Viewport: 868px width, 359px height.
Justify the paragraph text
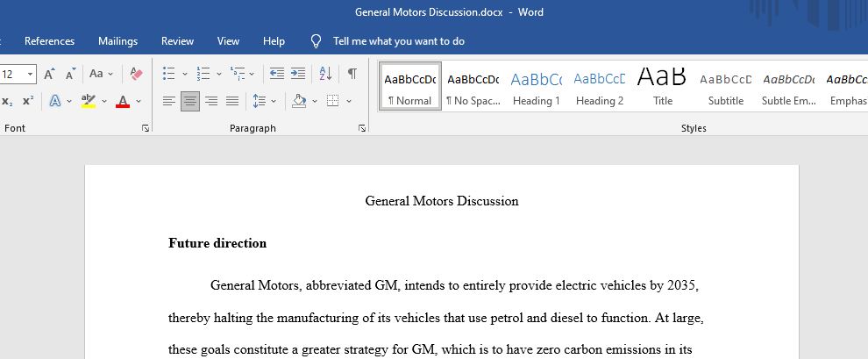point(232,101)
